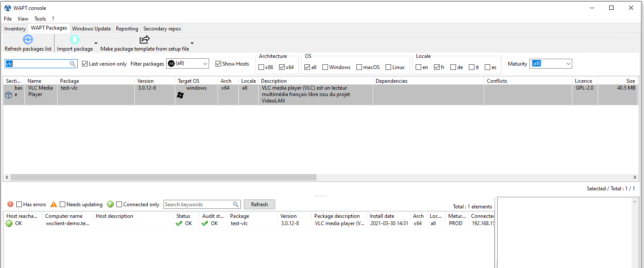Viewport: 644px width, 268px height.
Task: Click the horizontal scrollbar right arrow
Action: [635, 178]
